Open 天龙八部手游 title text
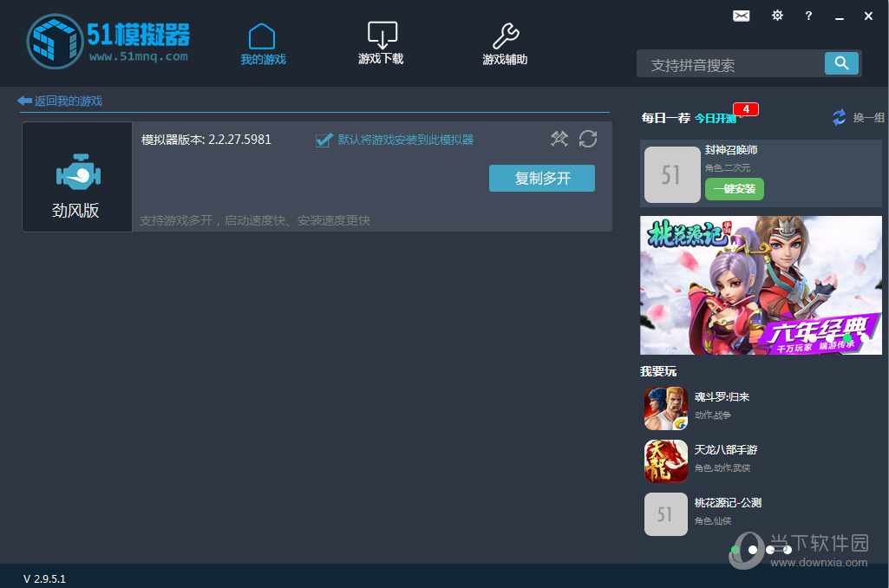 (726, 449)
